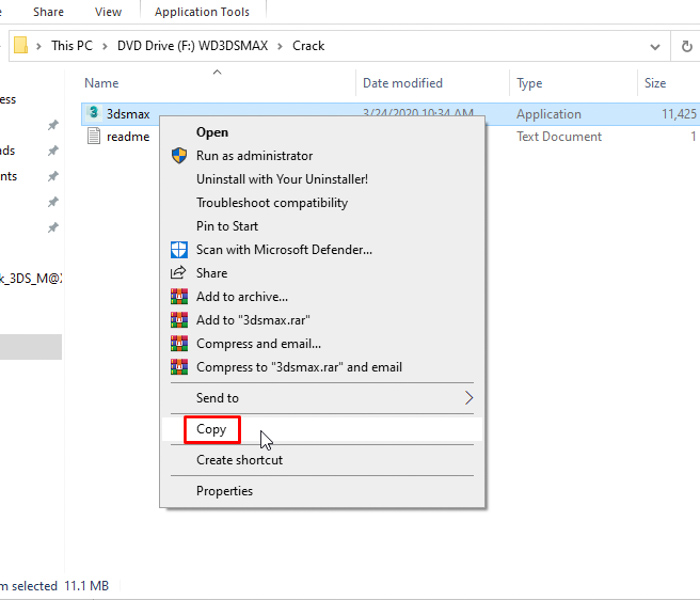This screenshot has height=600, width=700.
Task: Click the refresh icon next to address bar
Action: click(x=686, y=46)
